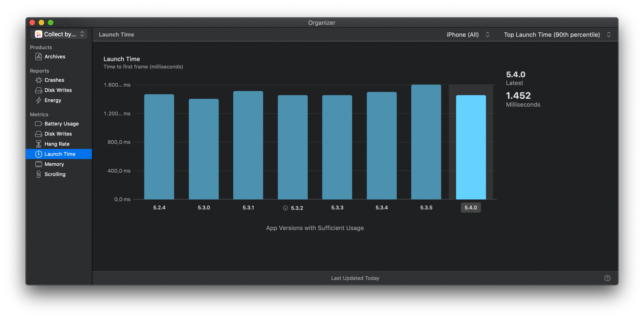
Task: Click the Last Updated Today text
Action: [355, 278]
